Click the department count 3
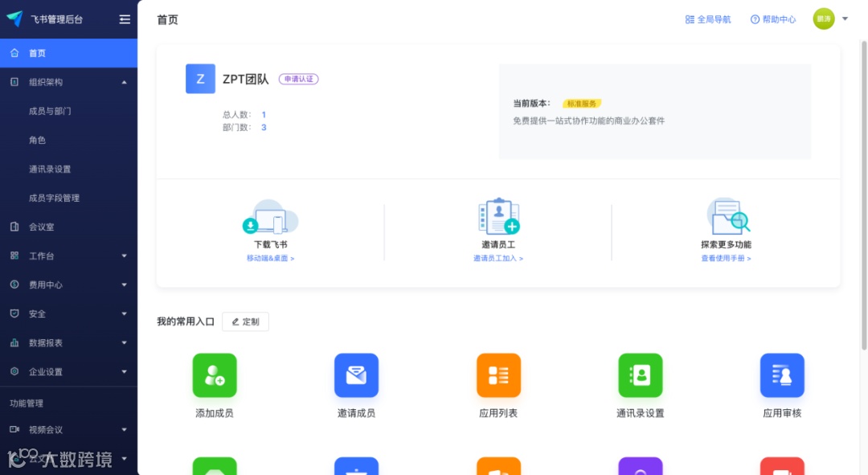Screen dimensions: 868x475 pyautogui.click(x=264, y=127)
